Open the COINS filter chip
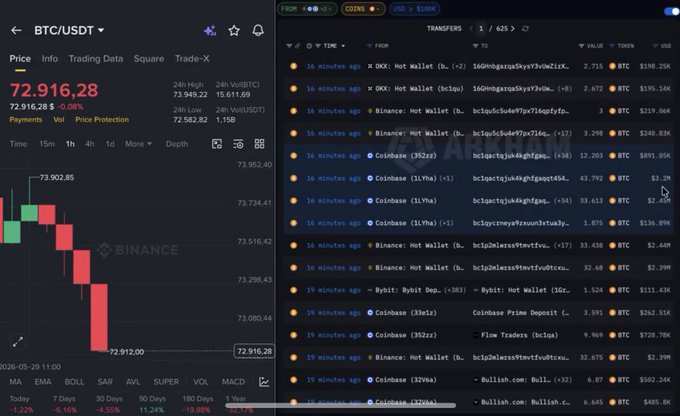The height and width of the screenshot is (416, 680). click(363, 9)
